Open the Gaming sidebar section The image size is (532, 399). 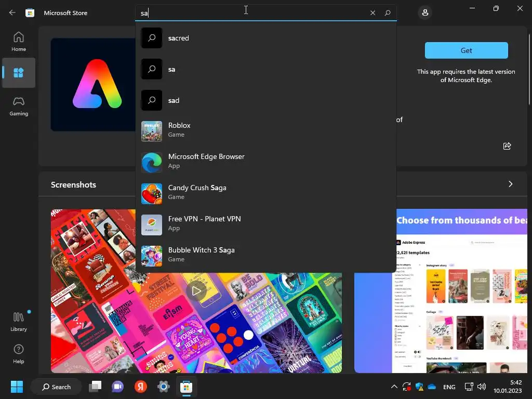[x=19, y=106]
